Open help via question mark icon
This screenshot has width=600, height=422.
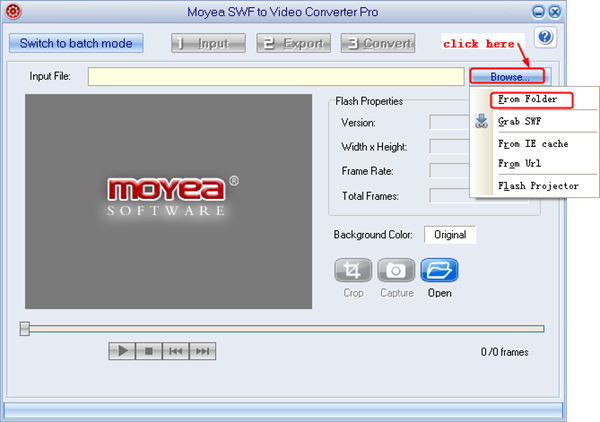(x=545, y=37)
